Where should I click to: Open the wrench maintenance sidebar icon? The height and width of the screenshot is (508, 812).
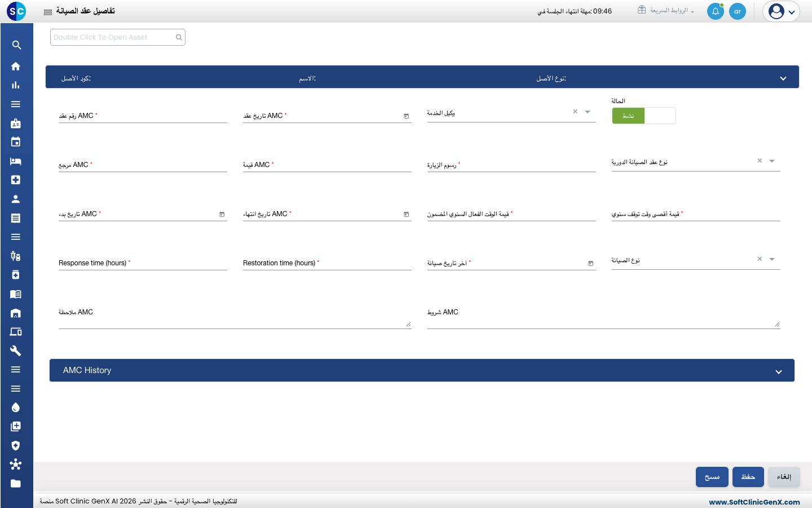pos(16,351)
